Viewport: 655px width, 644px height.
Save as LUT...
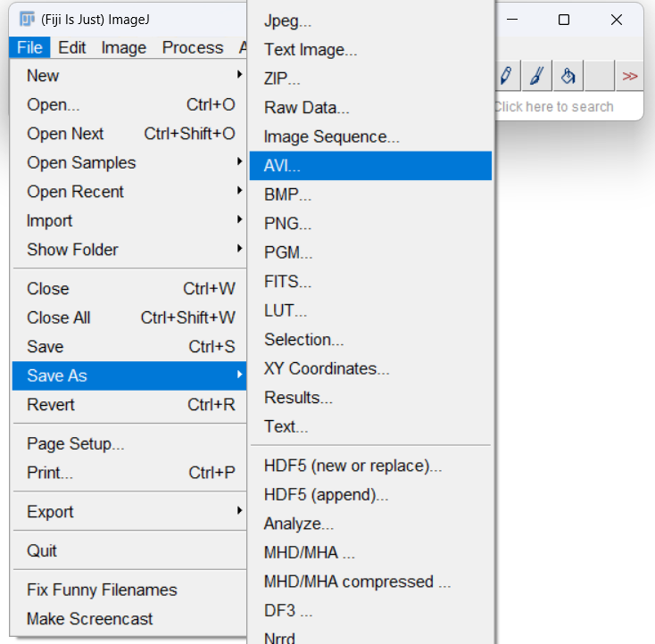(x=370, y=310)
